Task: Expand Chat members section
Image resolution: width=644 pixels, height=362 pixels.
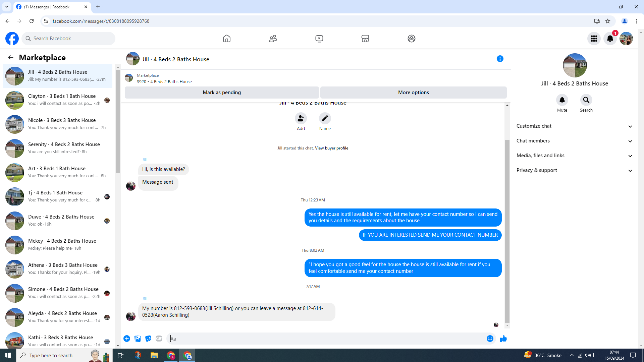Action: 575,141
